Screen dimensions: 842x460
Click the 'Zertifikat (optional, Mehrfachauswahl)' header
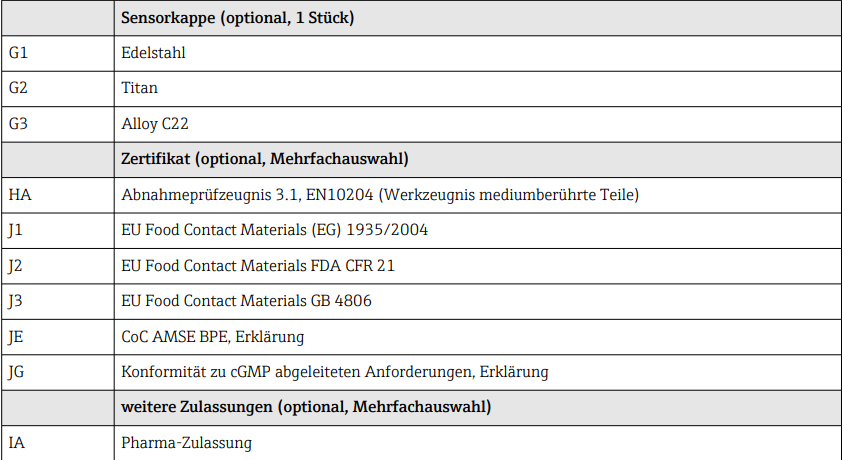265,159
